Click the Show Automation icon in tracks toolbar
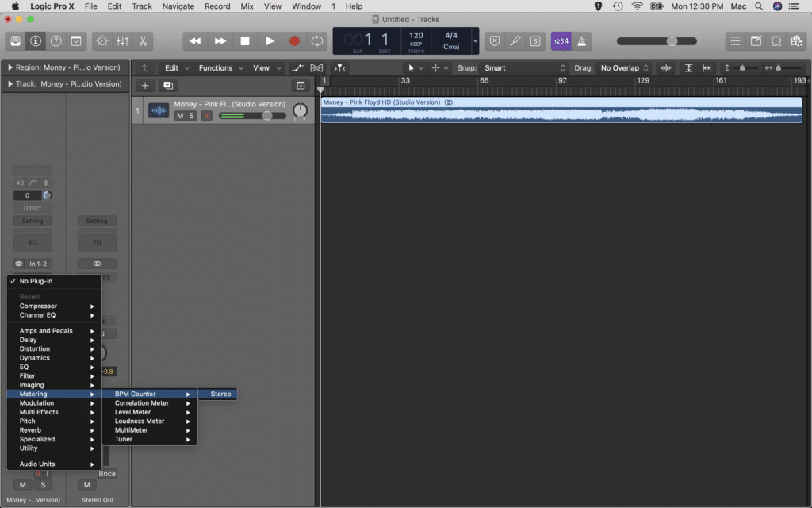 click(x=297, y=67)
